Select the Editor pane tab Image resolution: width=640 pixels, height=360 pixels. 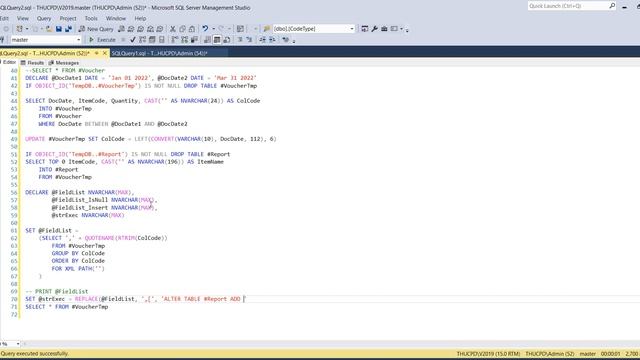[8, 62]
